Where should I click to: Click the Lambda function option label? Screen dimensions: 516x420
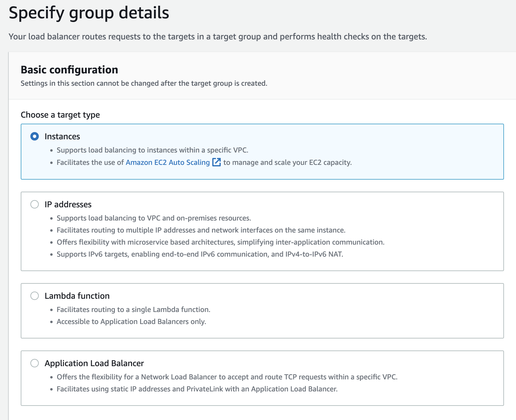(77, 296)
